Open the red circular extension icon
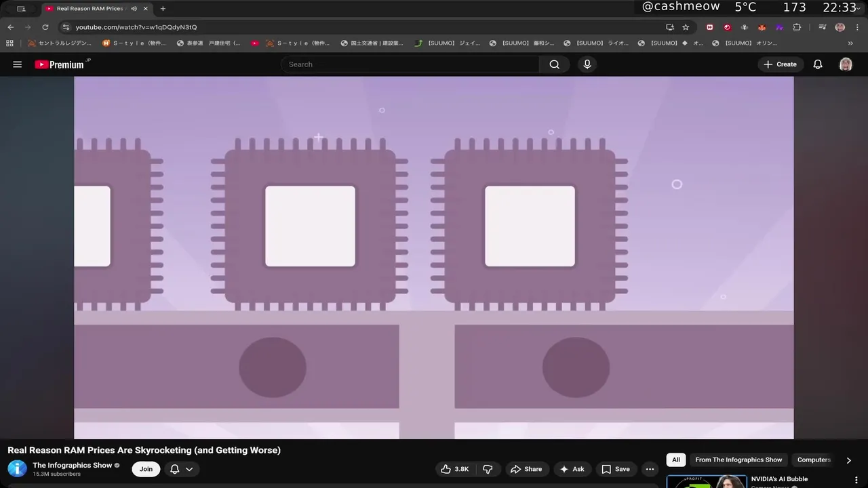Screen dimensions: 868x488 pos(727,27)
